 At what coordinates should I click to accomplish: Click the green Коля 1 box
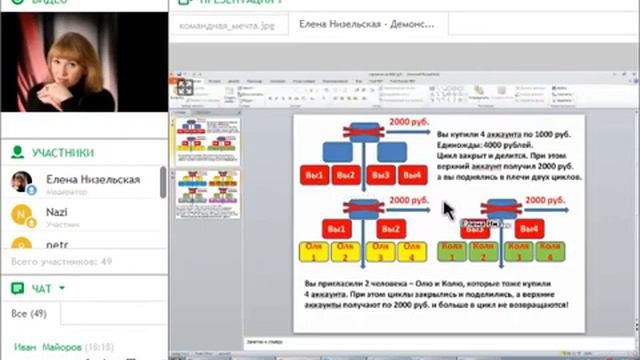pyautogui.click(x=452, y=251)
